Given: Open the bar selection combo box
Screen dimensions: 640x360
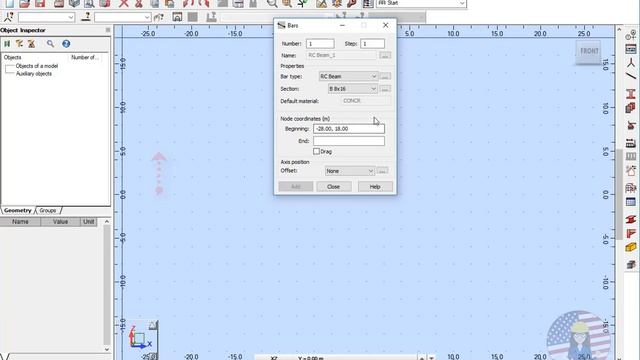Looking at the screenshot, I should click(x=123, y=17).
